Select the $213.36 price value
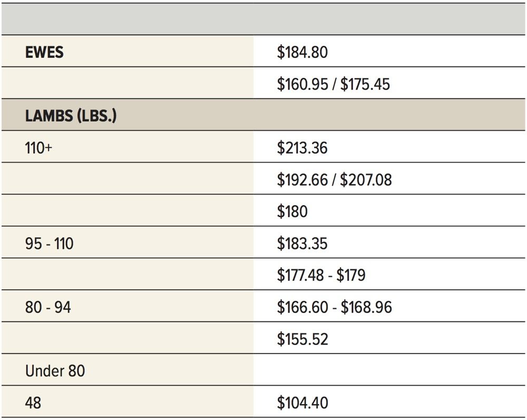This screenshot has width=527, height=420. pyautogui.click(x=302, y=148)
